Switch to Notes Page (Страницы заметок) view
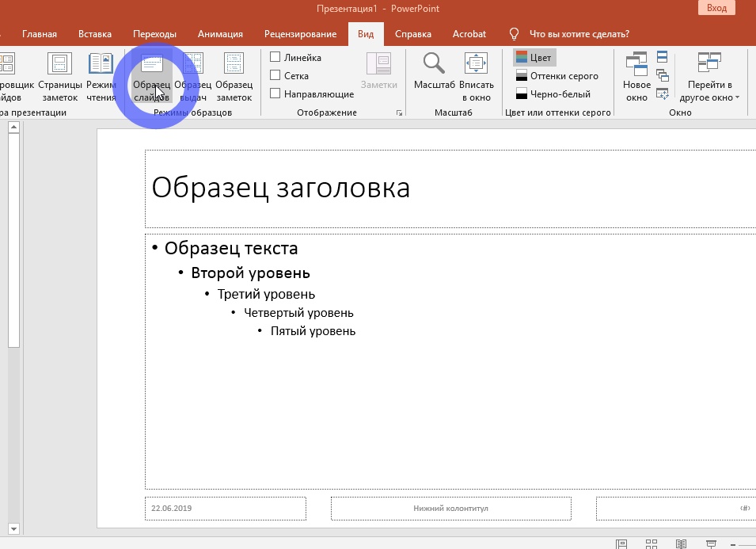Screen dimensions: 756x549 click(x=60, y=76)
